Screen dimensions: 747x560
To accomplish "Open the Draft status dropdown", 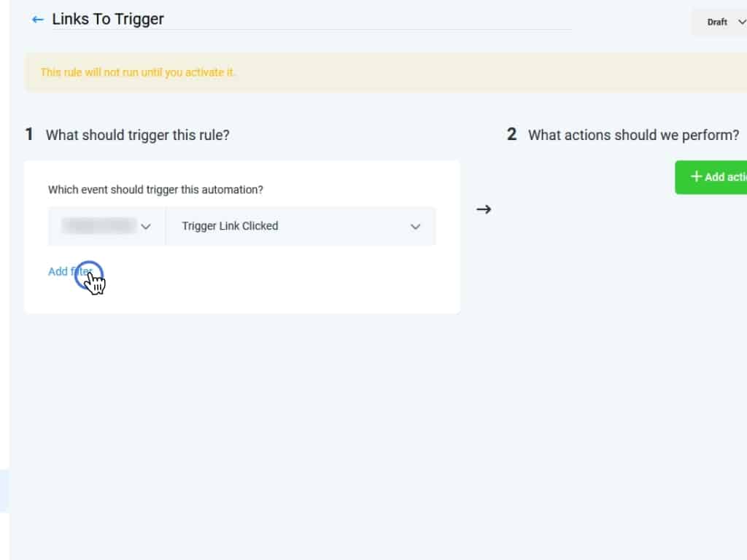I will coord(718,22).
